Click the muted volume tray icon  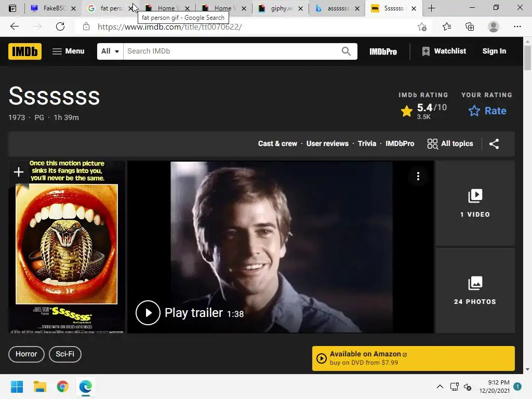coord(468,387)
